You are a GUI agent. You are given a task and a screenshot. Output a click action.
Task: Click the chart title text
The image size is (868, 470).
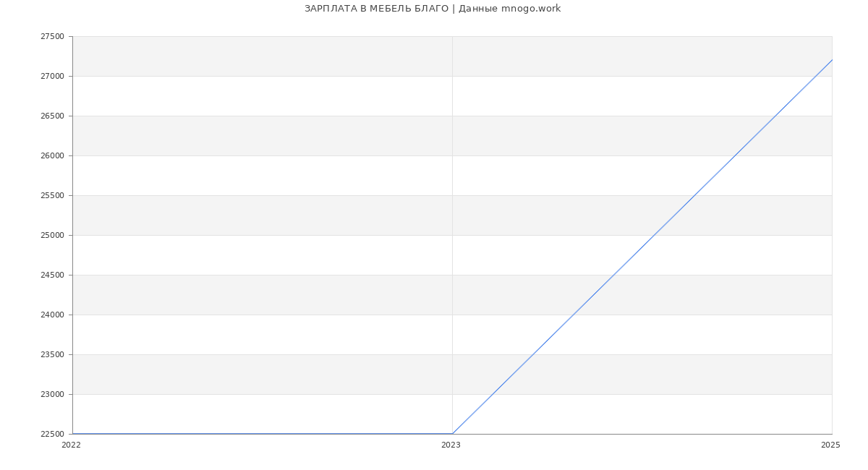coord(433,9)
